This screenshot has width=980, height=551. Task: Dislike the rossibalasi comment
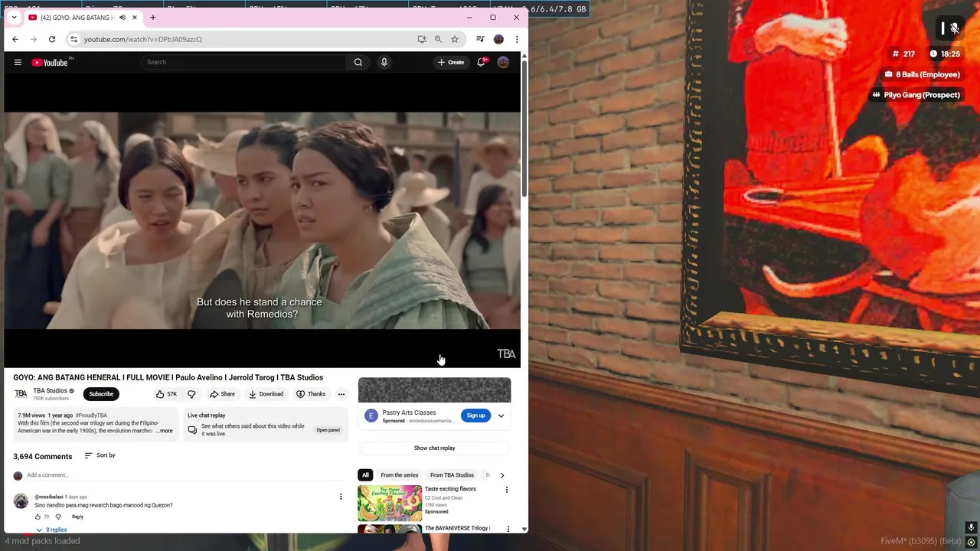click(x=58, y=517)
